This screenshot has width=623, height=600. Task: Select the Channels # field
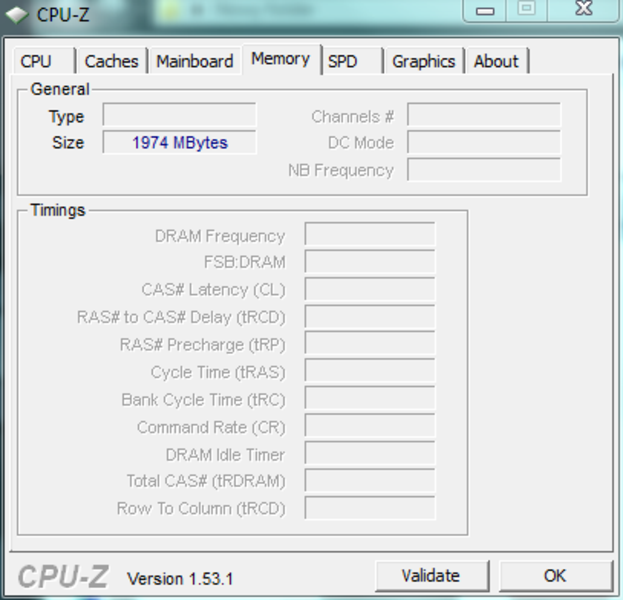[x=483, y=116]
